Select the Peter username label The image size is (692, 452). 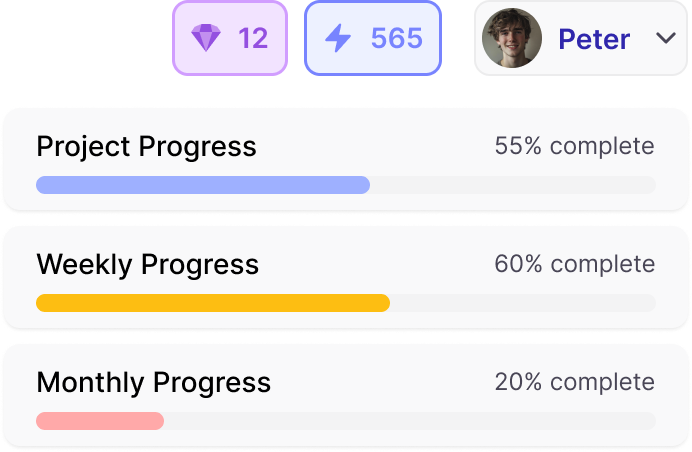tap(594, 39)
